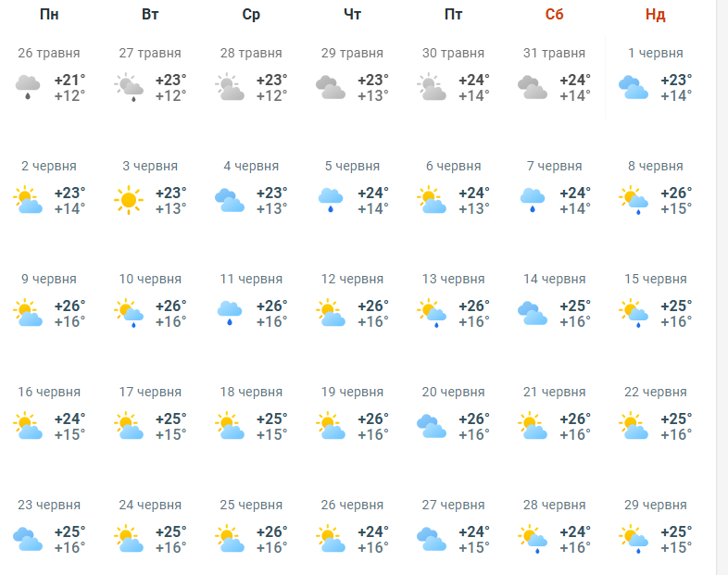The image size is (728, 575).
Task: Select the cloudy icon for 14 червня
Action: point(533,313)
